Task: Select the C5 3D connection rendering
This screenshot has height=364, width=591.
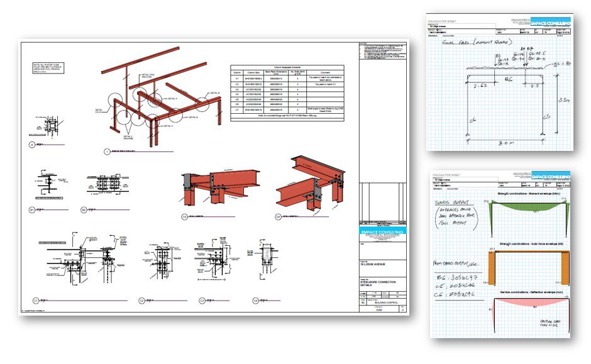Action: [x=221, y=188]
